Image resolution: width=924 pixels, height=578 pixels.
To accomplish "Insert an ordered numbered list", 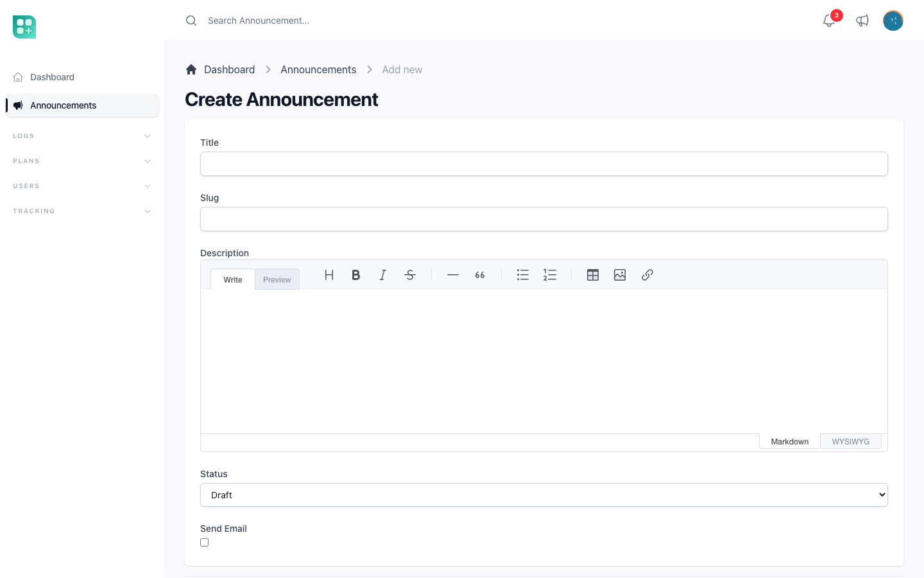I will click(550, 275).
